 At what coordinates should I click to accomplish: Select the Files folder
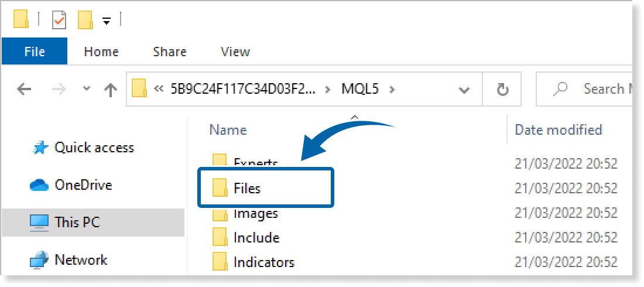pos(246,188)
